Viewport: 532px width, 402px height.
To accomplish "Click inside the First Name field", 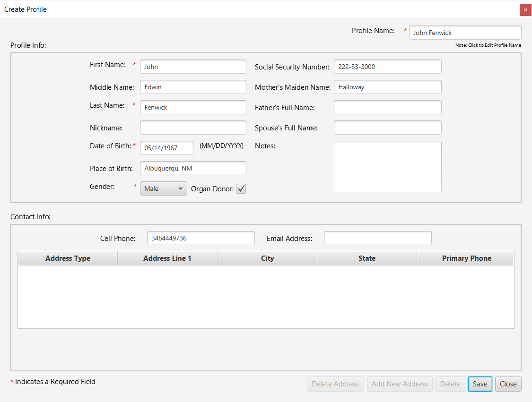I will point(192,66).
